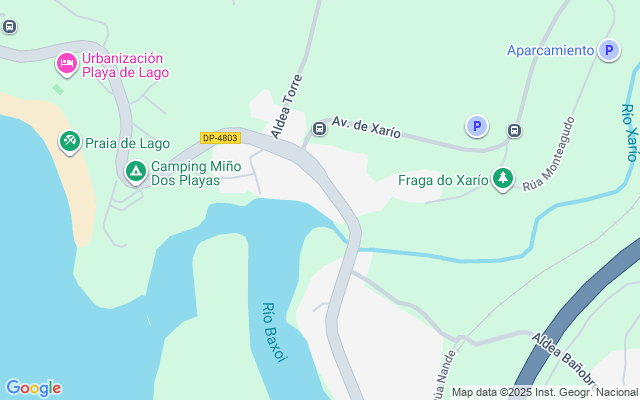
Task: Select the Aparcamiento parking icon
Action: 609,50
